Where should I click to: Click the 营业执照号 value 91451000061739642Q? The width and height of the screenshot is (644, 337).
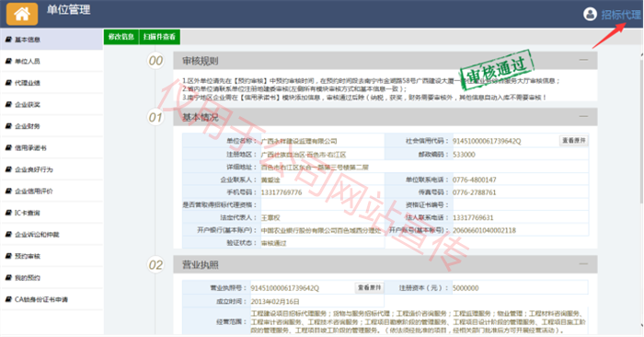[285, 288]
